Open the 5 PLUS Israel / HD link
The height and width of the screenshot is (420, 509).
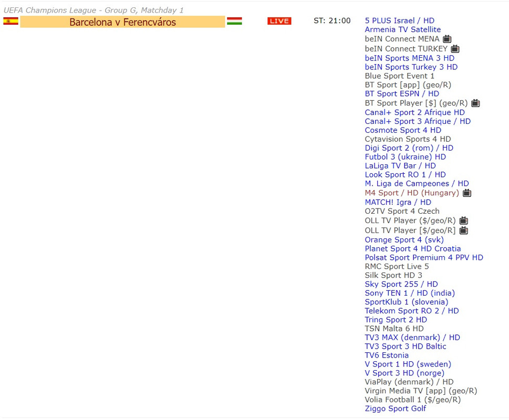399,20
